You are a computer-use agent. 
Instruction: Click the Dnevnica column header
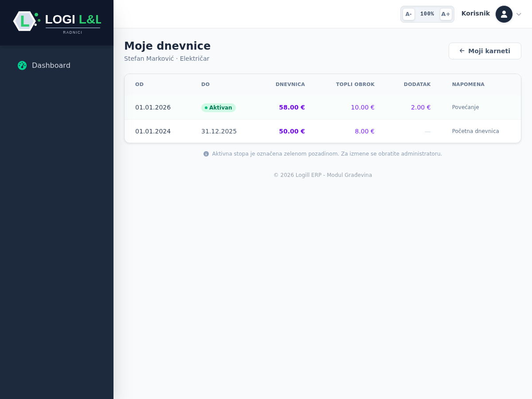click(290, 84)
